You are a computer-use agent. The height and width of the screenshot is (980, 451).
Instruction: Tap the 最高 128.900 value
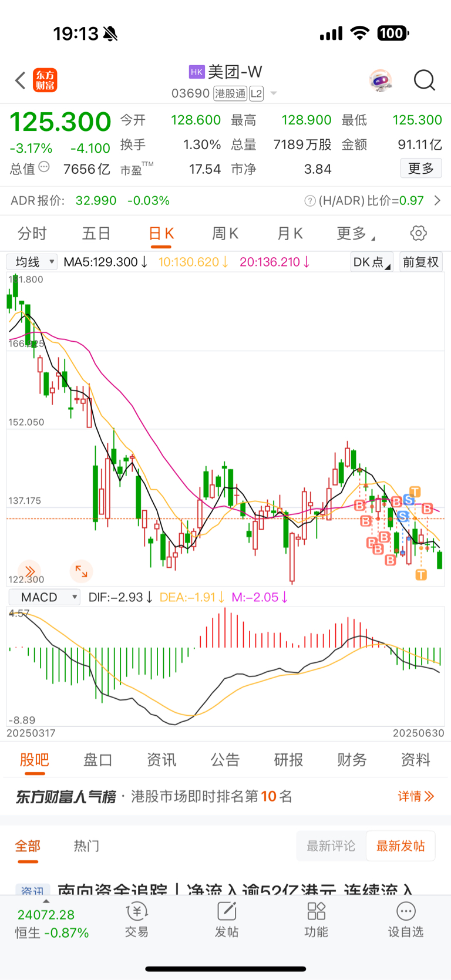click(x=307, y=120)
